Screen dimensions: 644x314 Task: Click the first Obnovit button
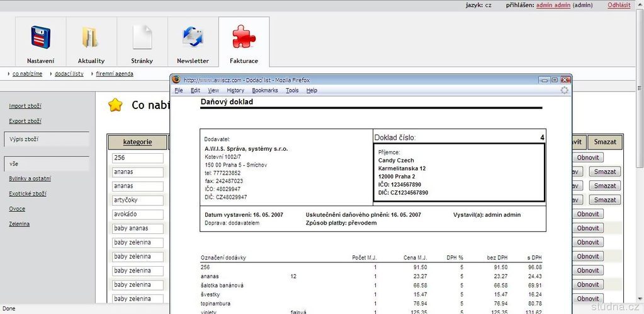588,158
